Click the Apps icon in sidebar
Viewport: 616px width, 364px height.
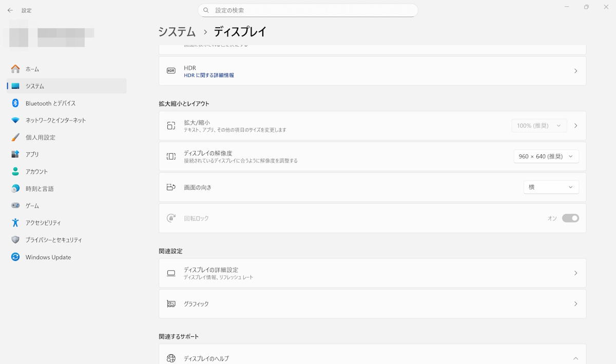(x=15, y=154)
